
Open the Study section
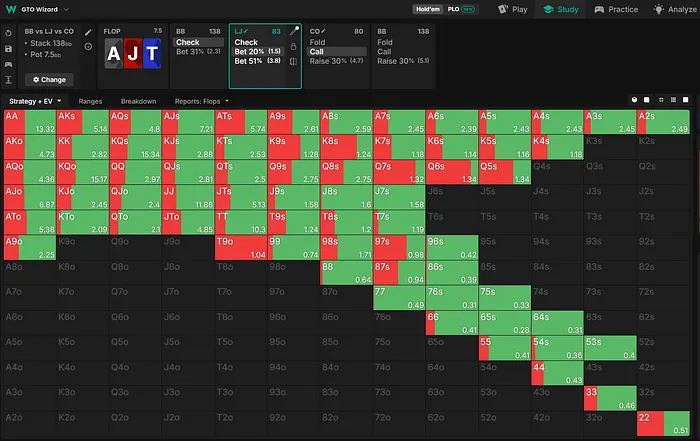pos(561,9)
